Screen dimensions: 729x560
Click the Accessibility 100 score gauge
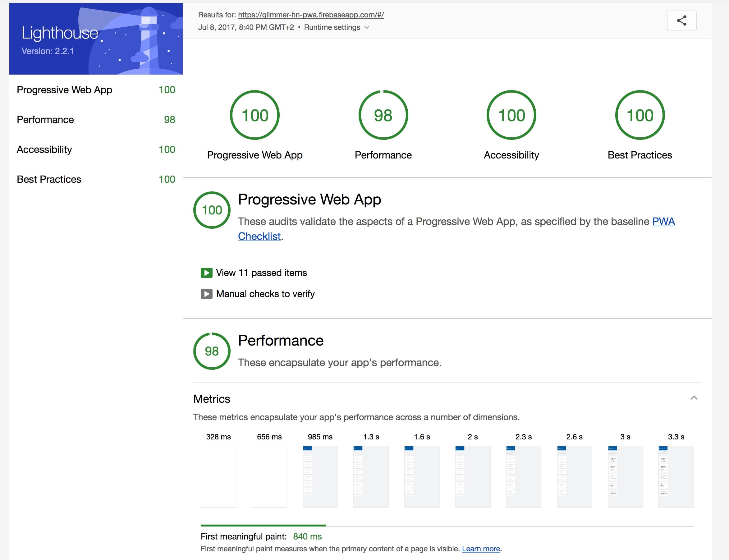point(511,115)
